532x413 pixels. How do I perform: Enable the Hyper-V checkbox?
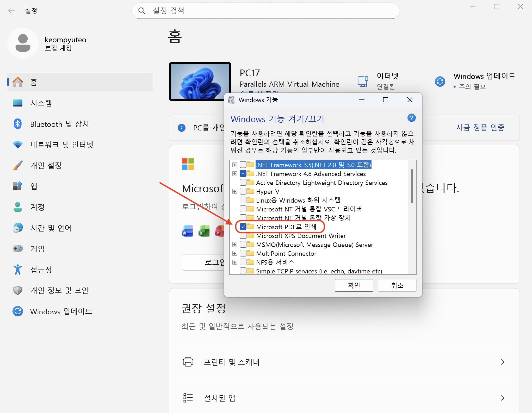tap(243, 191)
